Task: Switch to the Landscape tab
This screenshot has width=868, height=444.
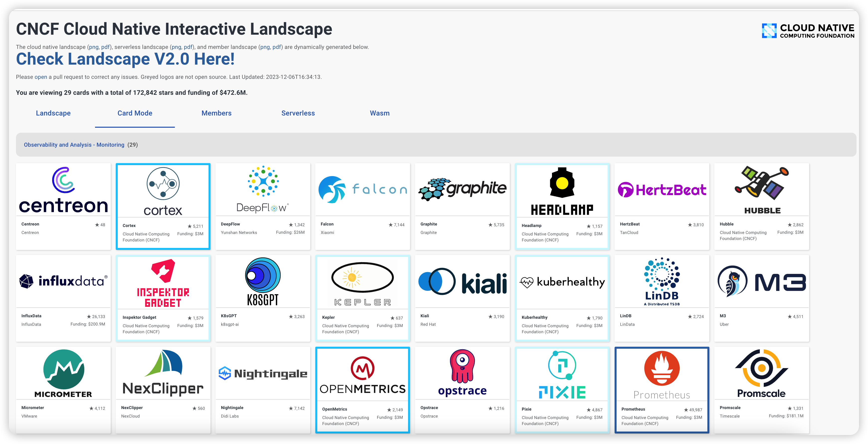Action: pos(53,113)
